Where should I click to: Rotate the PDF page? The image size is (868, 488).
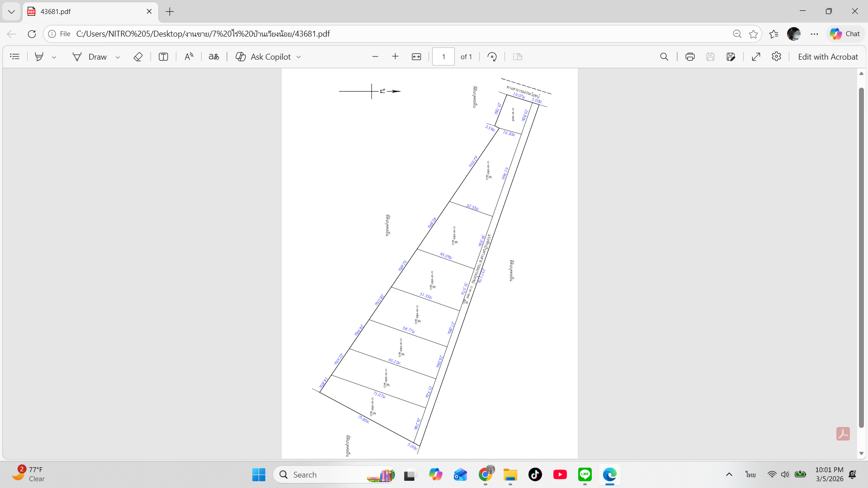(492, 56)
